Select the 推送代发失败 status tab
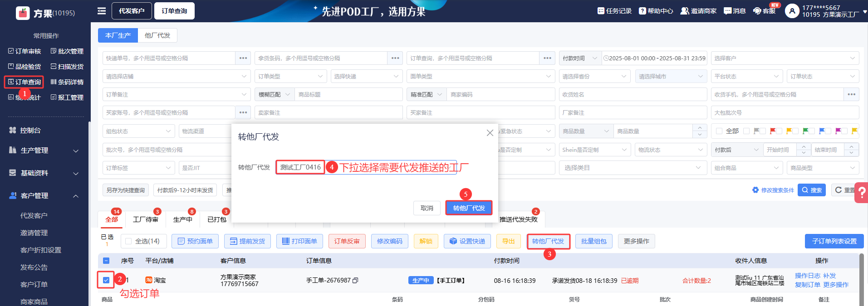This screenshot has width=868, height=306. [x=519, y=219]
